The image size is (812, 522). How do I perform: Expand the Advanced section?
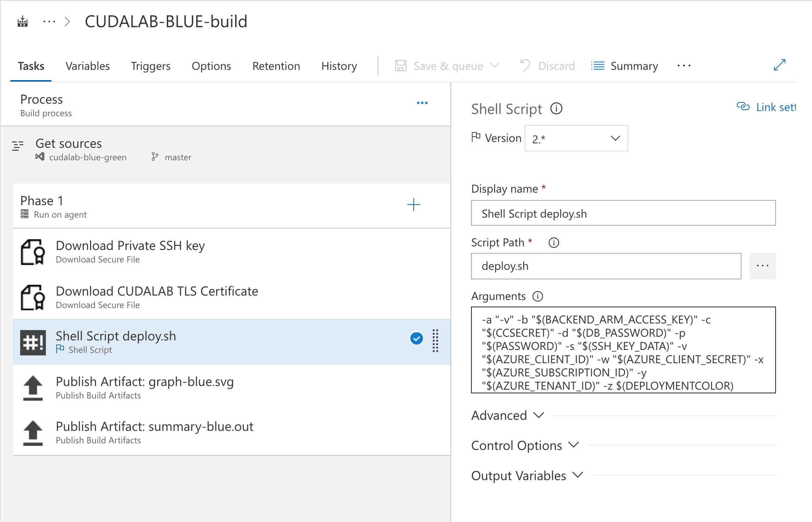click(507, 415)
